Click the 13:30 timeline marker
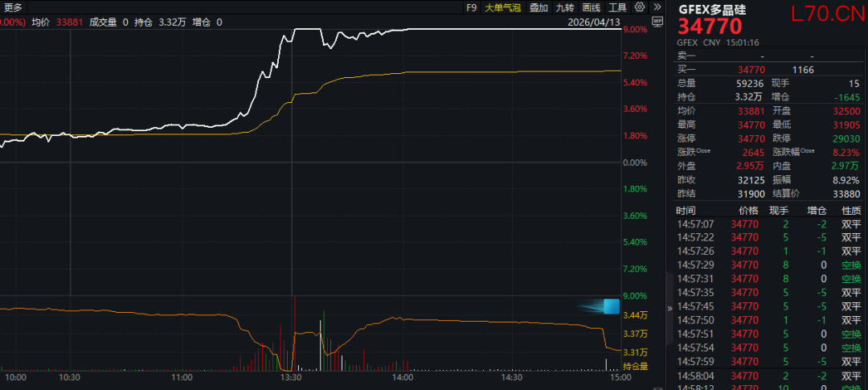 [x=291, y=377]
